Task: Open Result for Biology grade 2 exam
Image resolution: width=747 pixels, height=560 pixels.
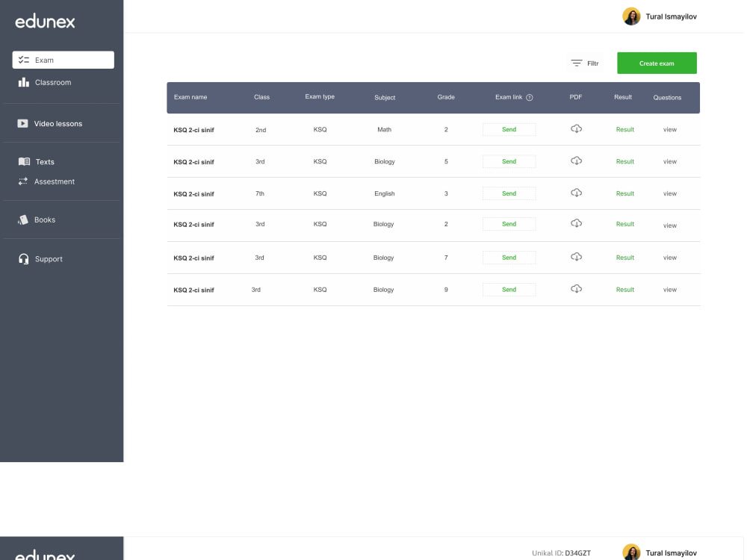Action: coord(624,224)
